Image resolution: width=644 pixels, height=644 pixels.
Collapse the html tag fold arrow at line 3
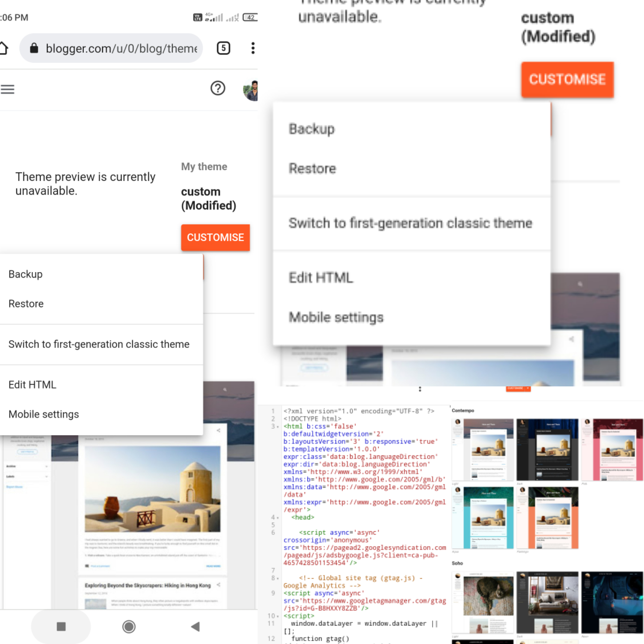point(278,427)
